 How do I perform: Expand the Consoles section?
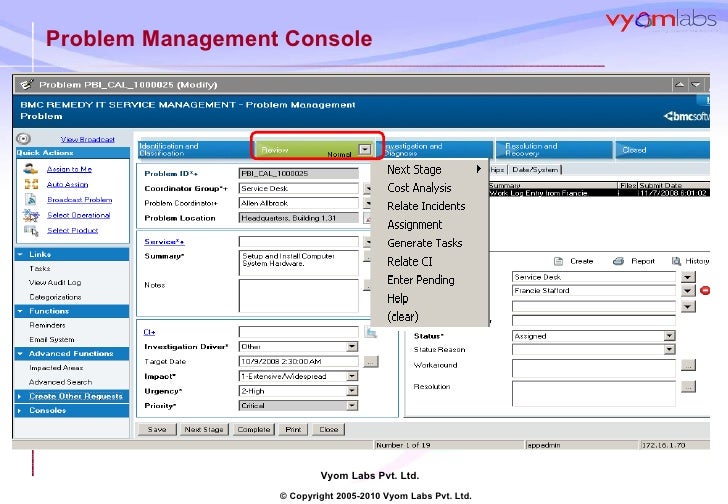(x=20, y=411)
